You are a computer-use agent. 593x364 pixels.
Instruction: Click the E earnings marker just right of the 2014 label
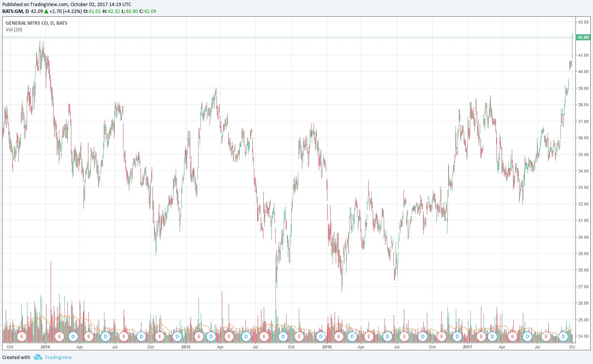59,337
